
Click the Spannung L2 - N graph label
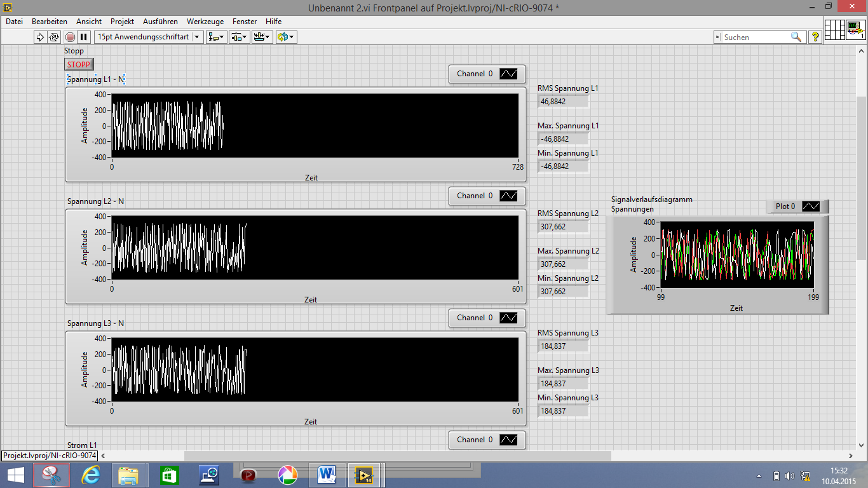[96, 201]
